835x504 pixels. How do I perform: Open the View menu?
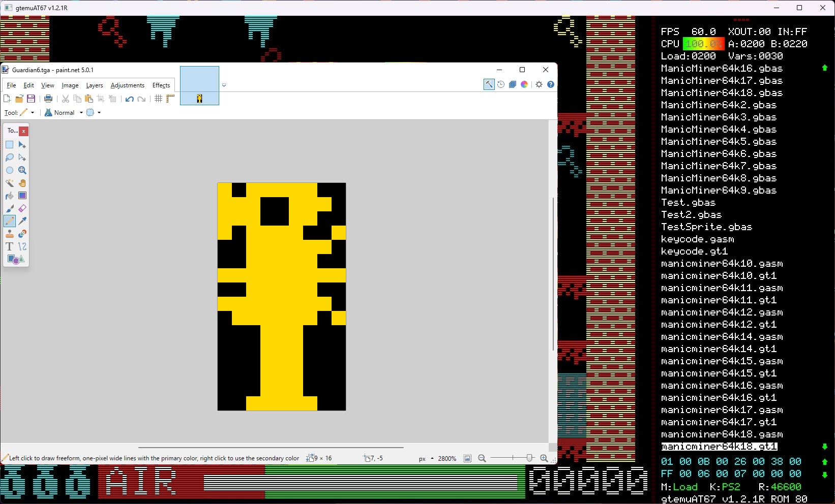coord(48,85)
